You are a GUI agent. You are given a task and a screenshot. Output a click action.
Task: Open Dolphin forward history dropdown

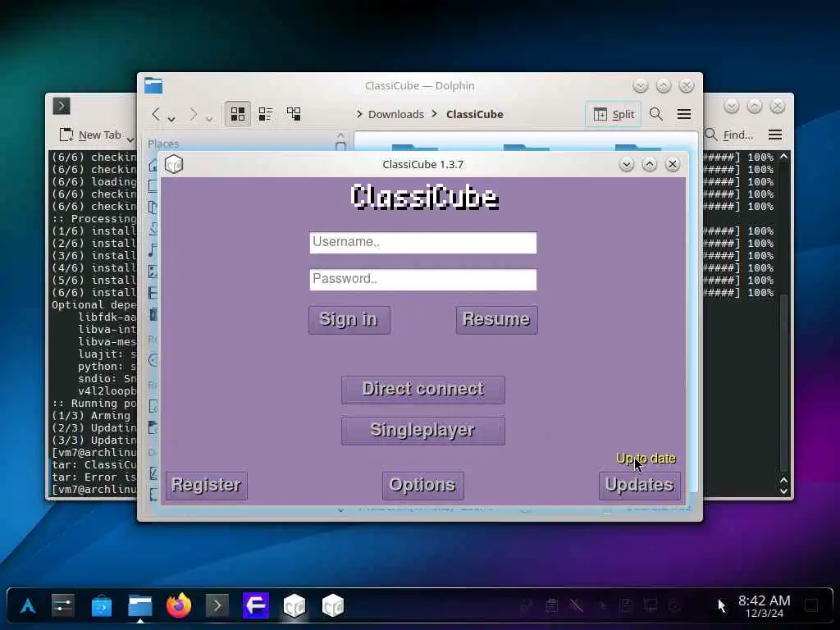(209, 118)
